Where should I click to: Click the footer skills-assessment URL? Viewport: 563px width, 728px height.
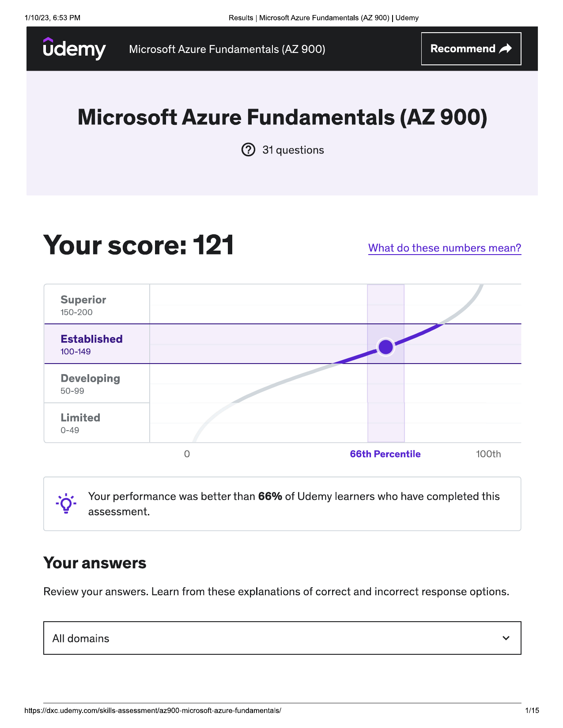[153, 710]
